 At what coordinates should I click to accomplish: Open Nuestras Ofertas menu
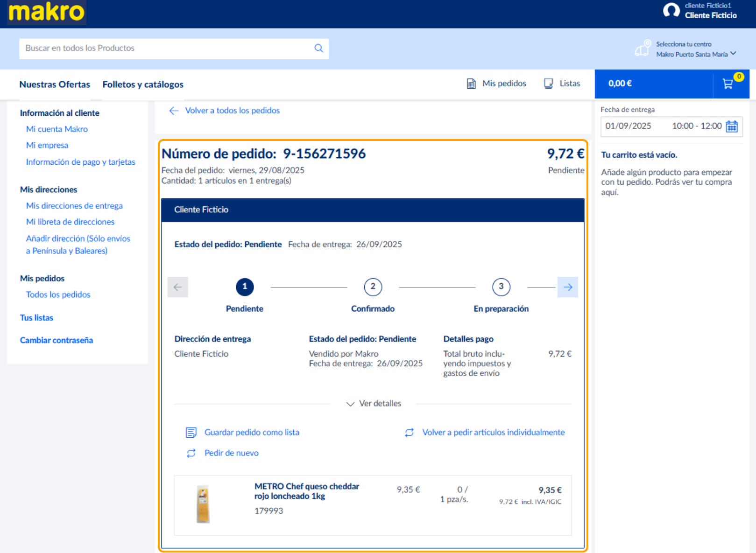pos(55,84)
